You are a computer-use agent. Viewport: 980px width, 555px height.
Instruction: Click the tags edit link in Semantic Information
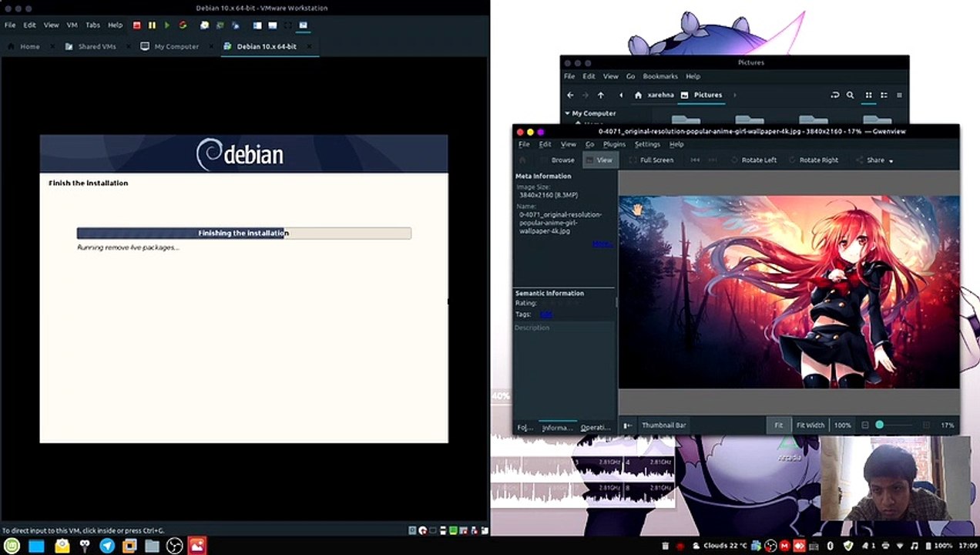point(545,314)
